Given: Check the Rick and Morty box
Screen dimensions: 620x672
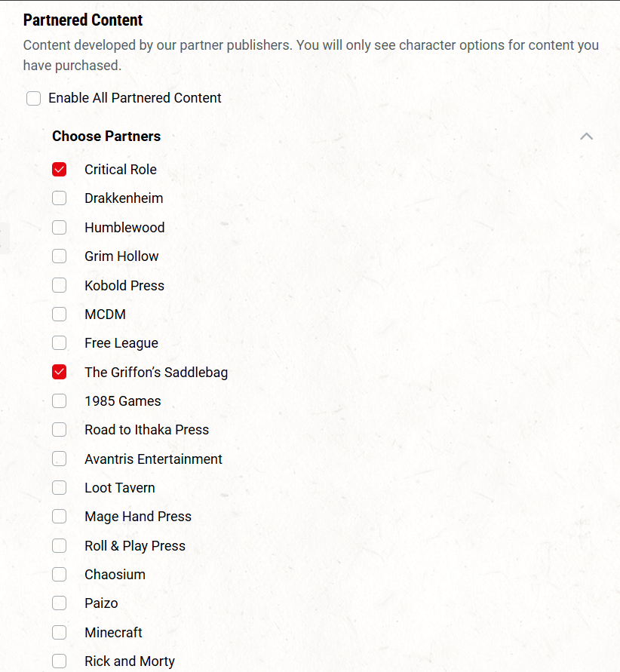Looking at the screenshot, I should tap(60, 661).
